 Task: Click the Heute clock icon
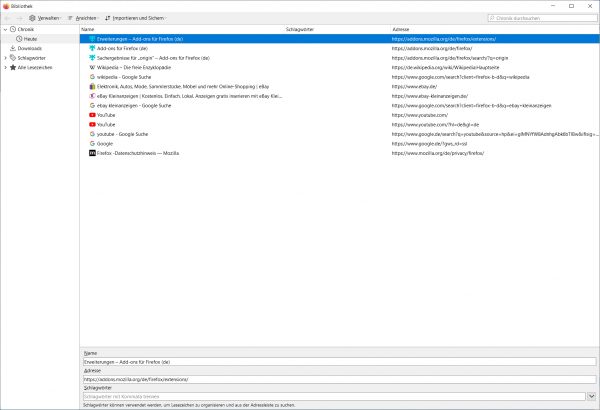coord(19,39)
